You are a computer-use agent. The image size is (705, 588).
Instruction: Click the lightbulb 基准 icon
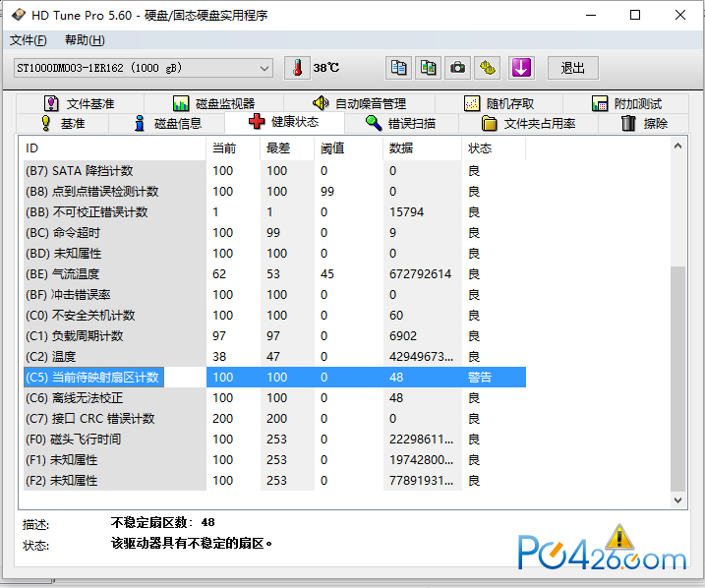(x=46, y=123)
